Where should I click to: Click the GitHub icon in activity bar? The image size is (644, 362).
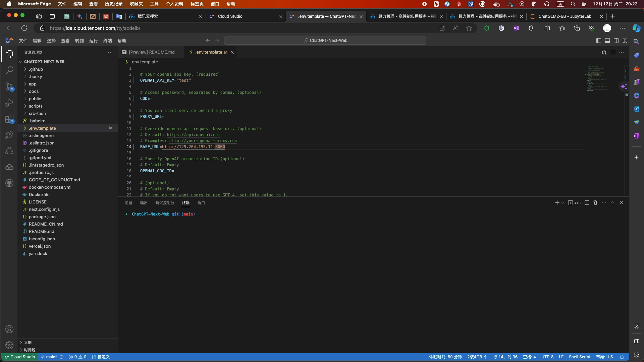pos(9,183)
